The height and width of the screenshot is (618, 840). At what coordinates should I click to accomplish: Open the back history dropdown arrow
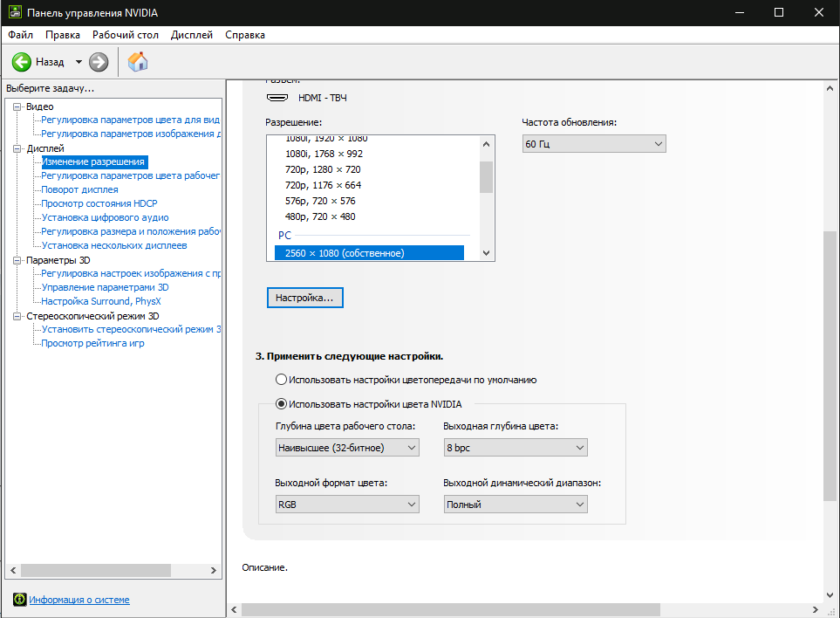(x=79, y=62)
